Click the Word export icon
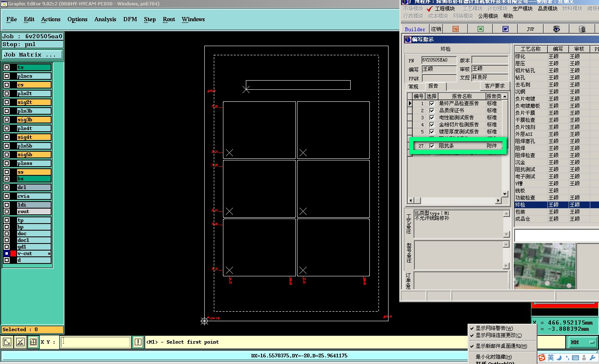This screenshot has width=599, height=364. pyautogui.click(x=505, y=29)
